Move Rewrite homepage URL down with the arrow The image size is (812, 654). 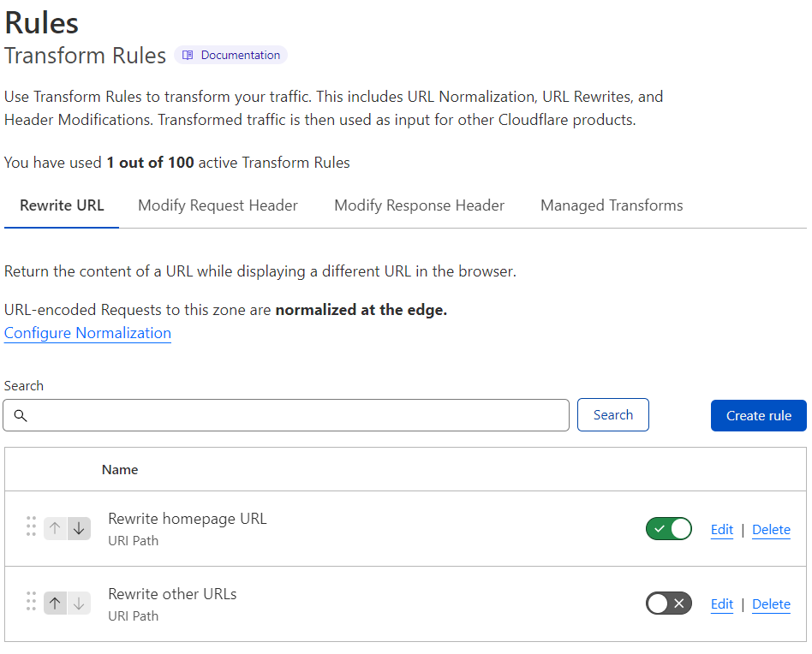tap(79, 528)
